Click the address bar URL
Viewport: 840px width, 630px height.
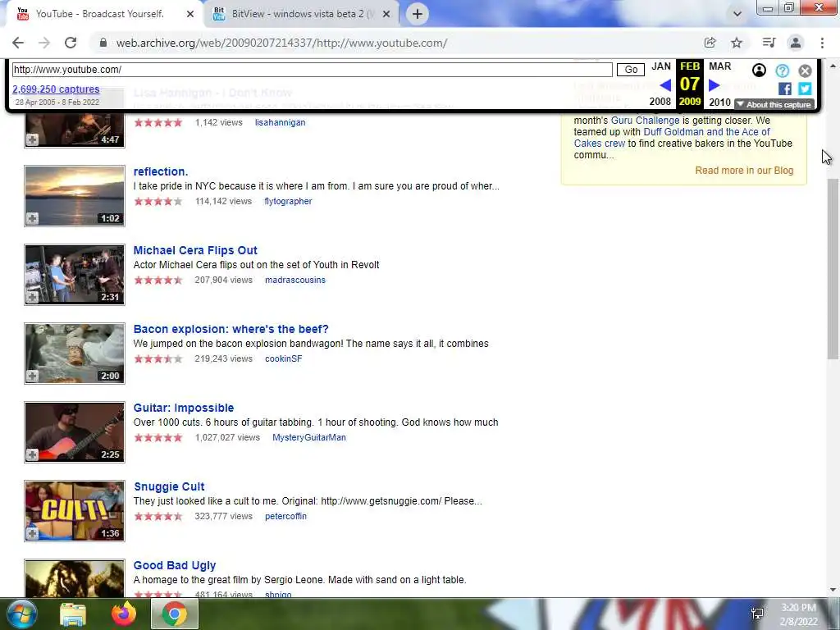[x=282, y=43]
